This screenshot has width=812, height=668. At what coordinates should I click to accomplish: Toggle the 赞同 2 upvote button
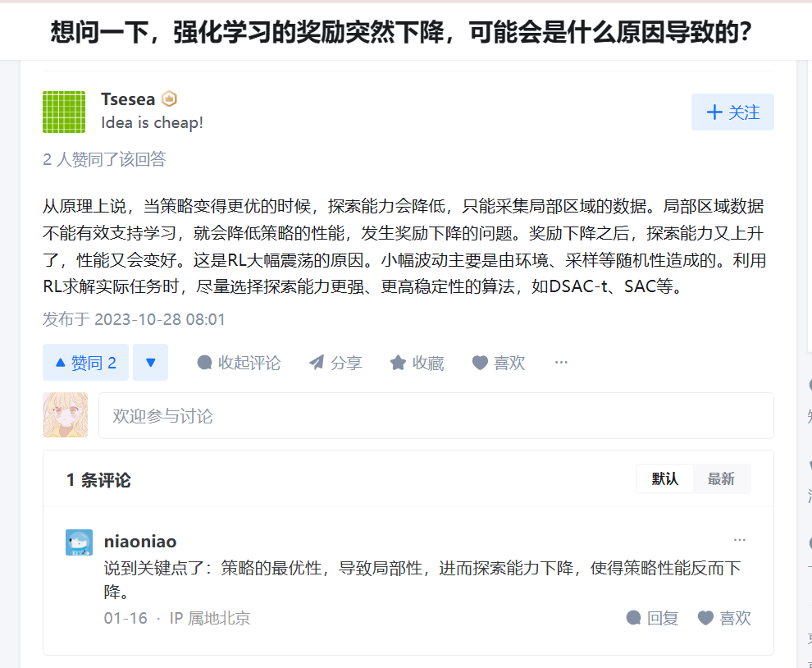point(85,362)
